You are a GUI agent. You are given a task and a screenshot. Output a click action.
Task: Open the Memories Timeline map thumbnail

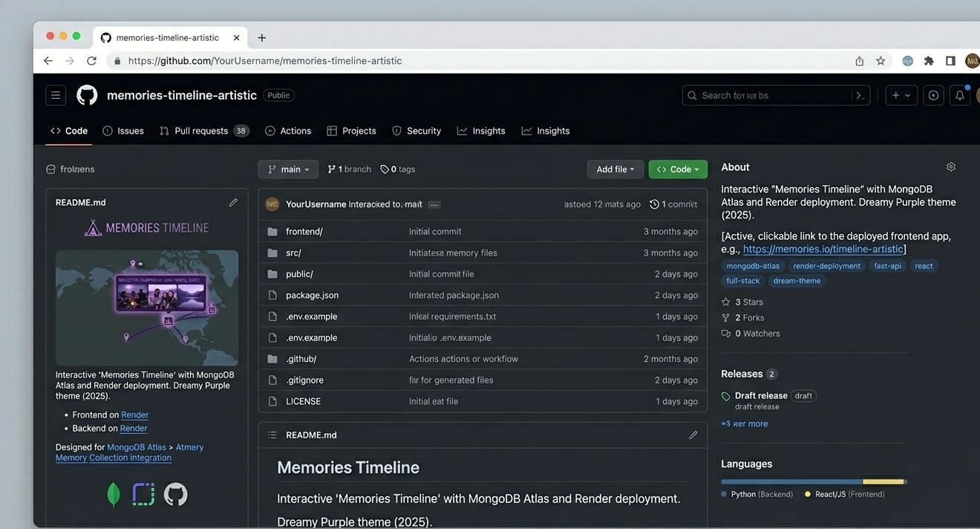coord(147,308)
